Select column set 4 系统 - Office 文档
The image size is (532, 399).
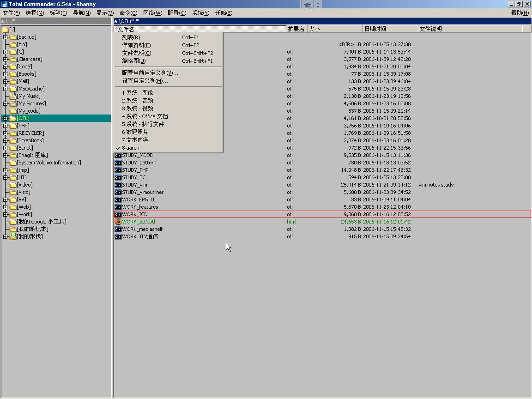pos(168,116)
